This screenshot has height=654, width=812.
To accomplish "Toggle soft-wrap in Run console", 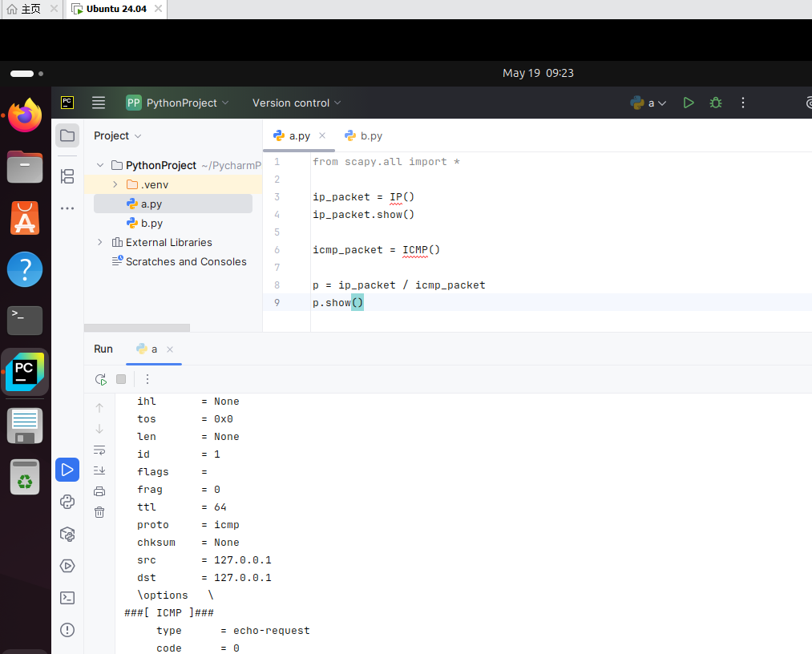I will point(99,450).
